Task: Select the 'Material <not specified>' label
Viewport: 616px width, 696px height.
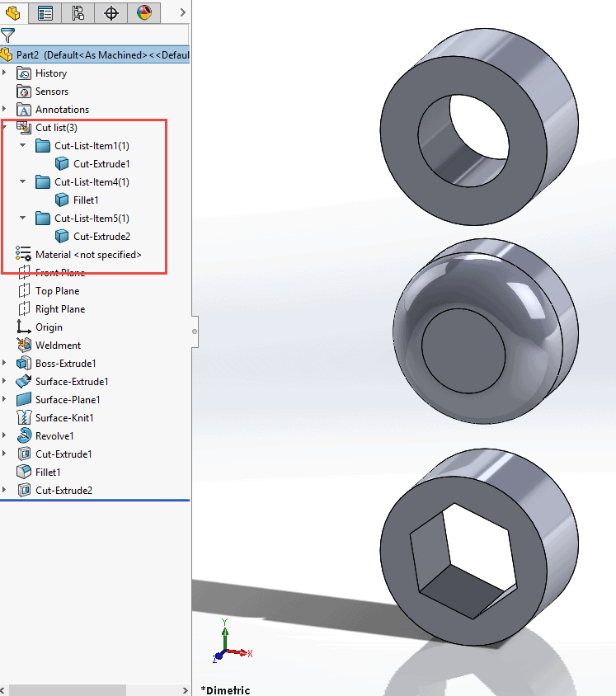Action: (88, 255)
